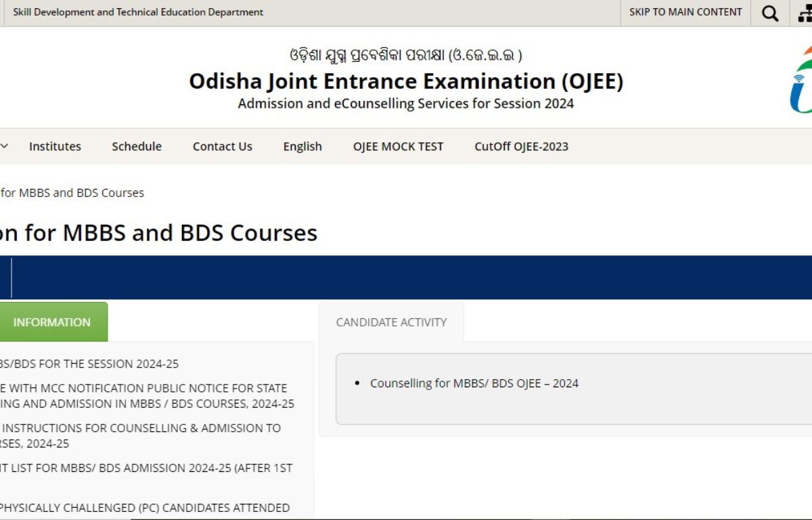
Task: Click the SKIP TO MAIN CONTENT link
Action: point(685,12)
